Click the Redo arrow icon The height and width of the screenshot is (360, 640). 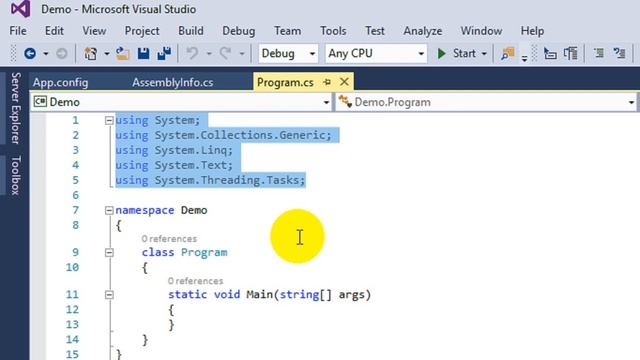225,53
